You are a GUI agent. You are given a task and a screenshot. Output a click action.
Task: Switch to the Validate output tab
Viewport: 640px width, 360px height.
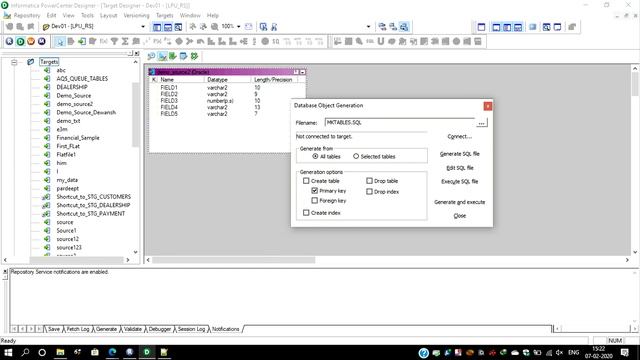[x=133, y=329]
